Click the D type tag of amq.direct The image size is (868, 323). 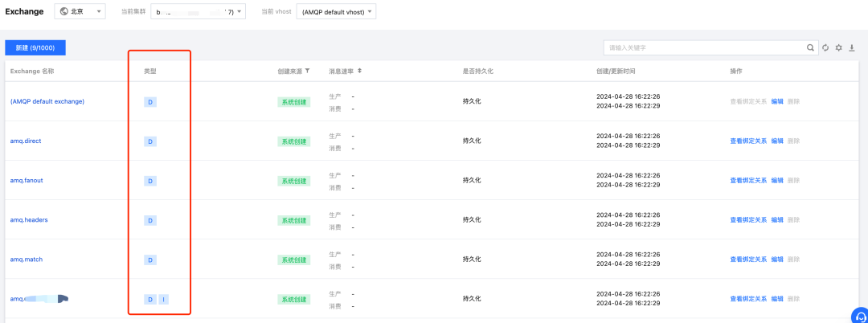pyautogui.click(x=150, y=141)
